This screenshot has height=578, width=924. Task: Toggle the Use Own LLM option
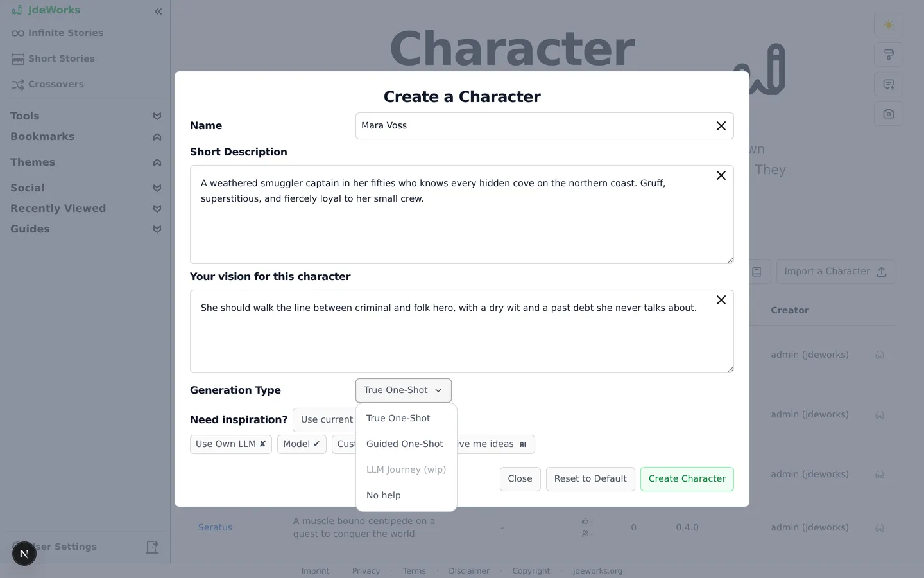pyautogui.click(x=231, y=444)
